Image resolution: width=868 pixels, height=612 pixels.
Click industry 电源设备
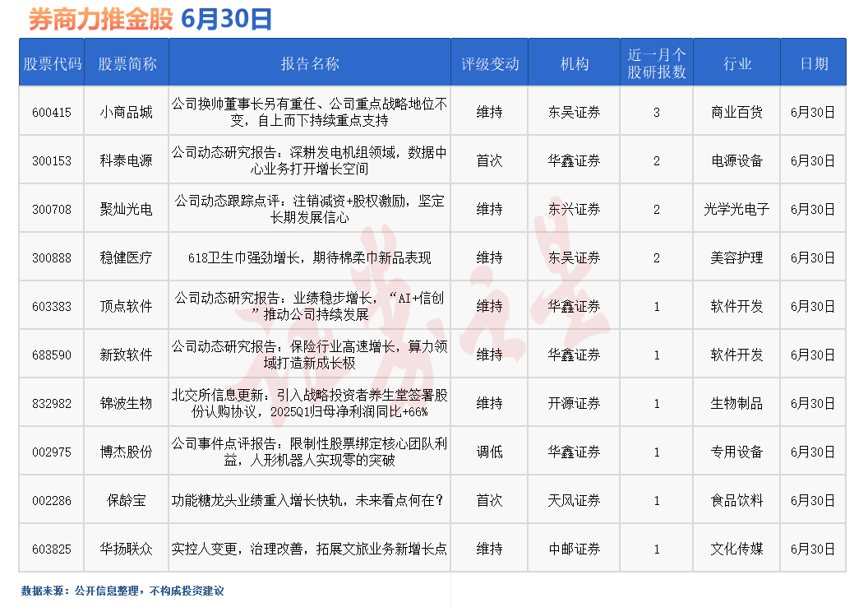click(736, 161)
